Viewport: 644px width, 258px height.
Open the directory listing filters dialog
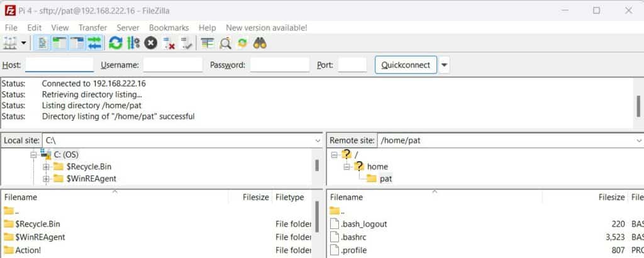pyautogui.click(x=208, y=43)
